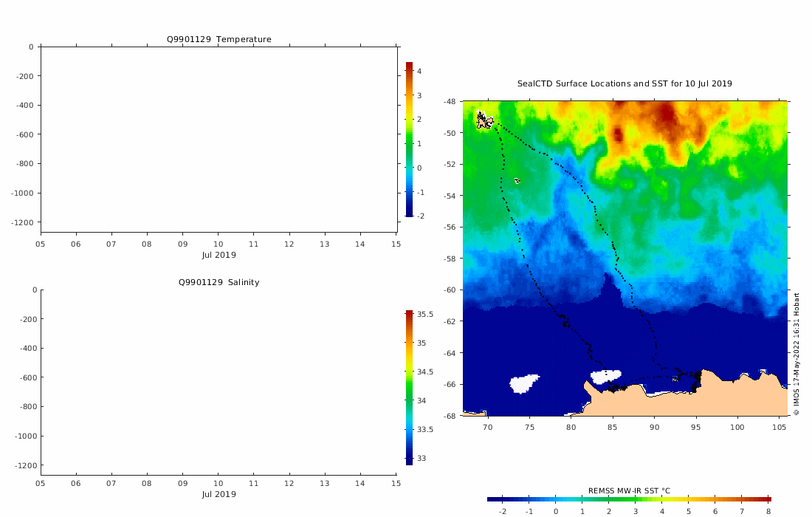Click the -2 tick on temperature colorbar
The width and height of the screenshot is (812, 517).
(x=421, y=216)
